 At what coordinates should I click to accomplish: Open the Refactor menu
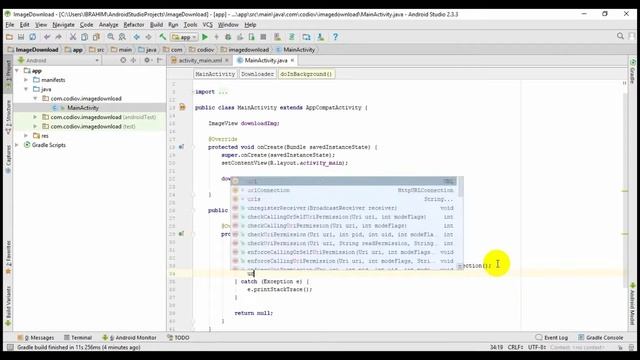click(x=134, y=25)
